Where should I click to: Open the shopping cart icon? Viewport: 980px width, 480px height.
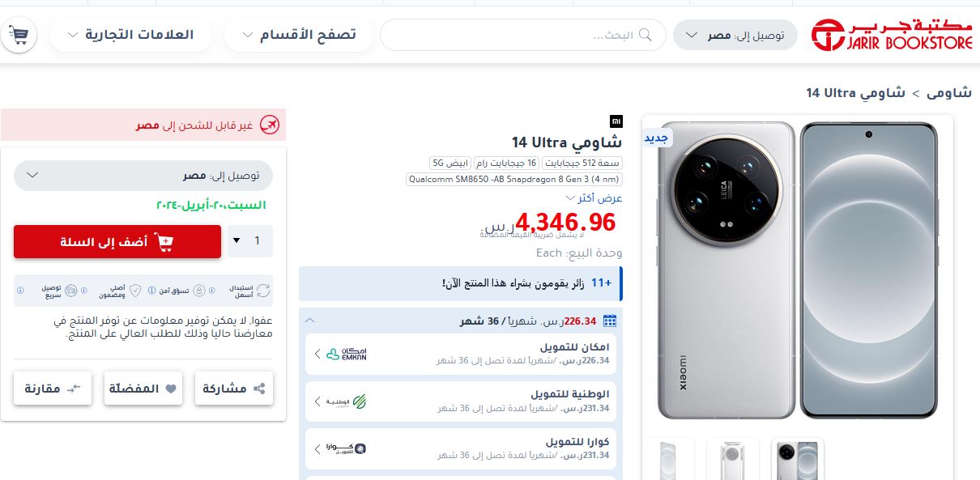point(18,35)
